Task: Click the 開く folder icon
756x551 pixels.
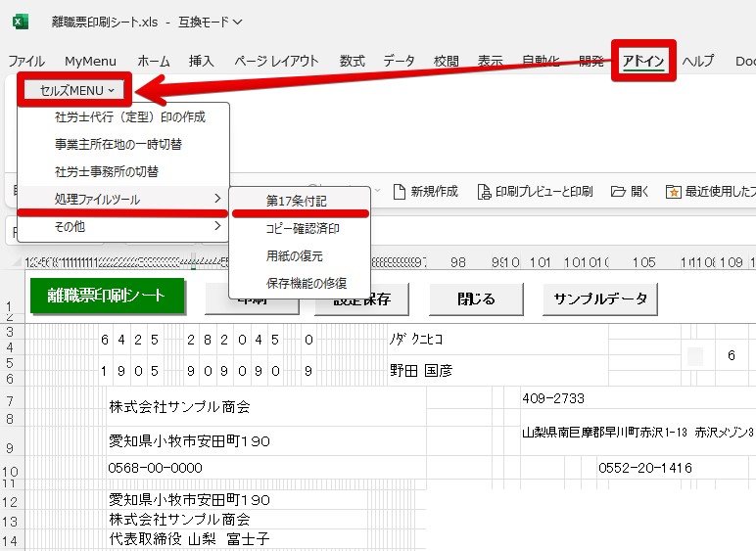Action: (618, 192)
